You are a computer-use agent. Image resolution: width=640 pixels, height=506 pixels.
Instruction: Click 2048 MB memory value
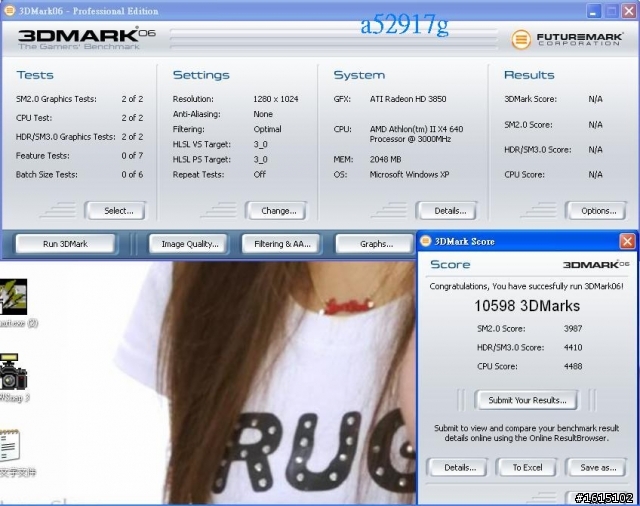pyautogui.click(x=385, y=159)
